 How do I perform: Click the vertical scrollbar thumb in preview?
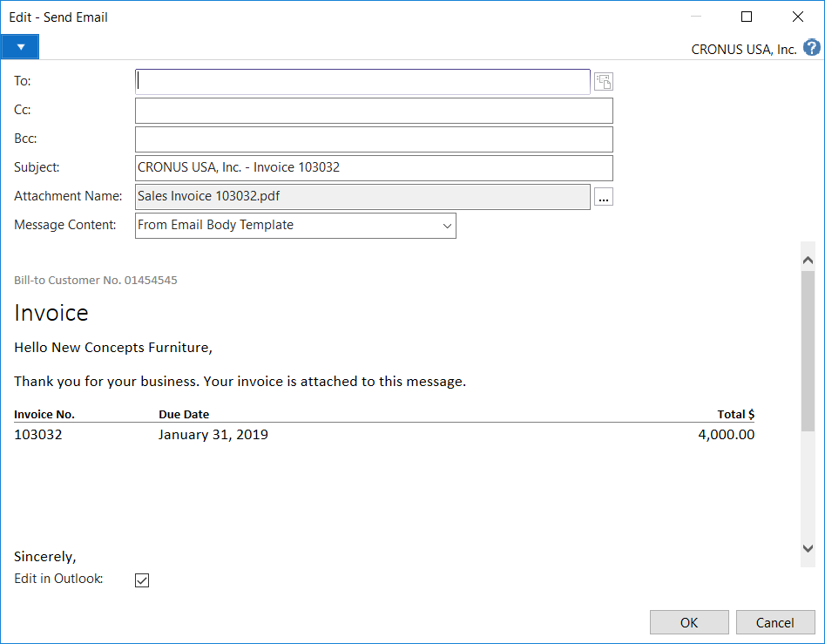808,349
